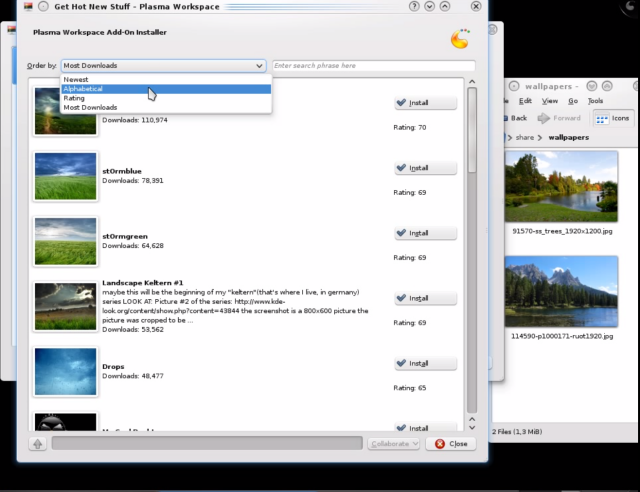Pick Most Downloads from the dropdown list
Viewport: 640px width, 492px height.
pos(166,108)
